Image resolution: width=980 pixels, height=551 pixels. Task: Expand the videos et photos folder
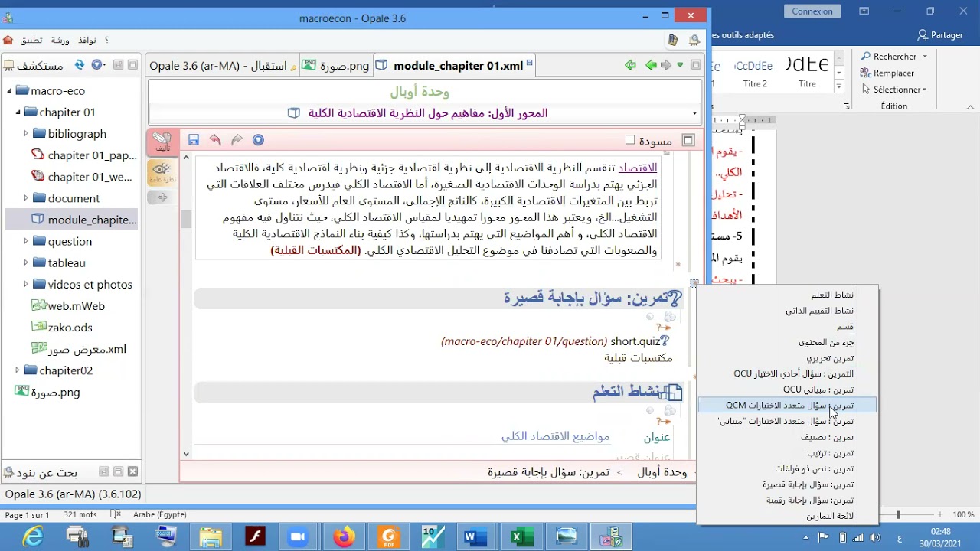click(x=25, y=284)
